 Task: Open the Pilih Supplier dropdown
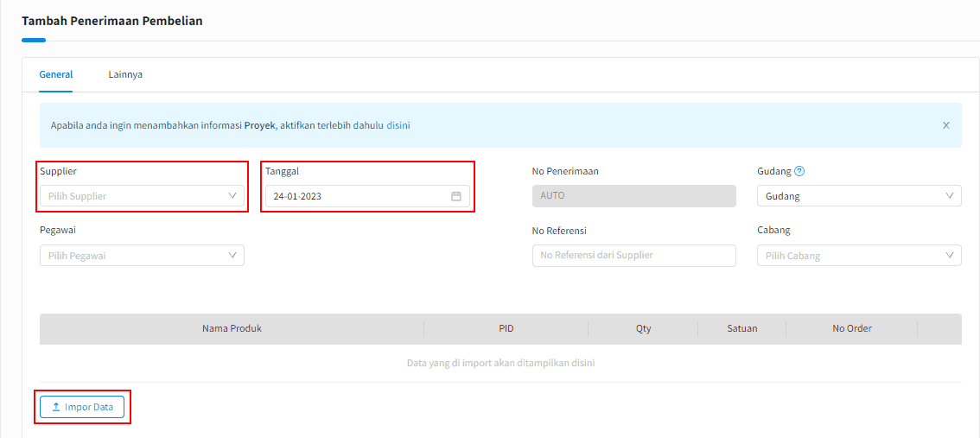click(142, 196)
